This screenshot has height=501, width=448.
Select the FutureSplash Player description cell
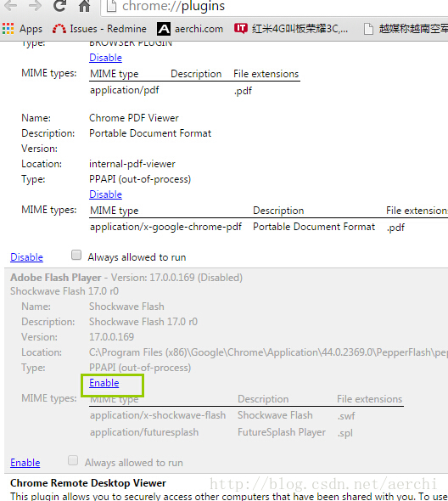(x=282, y=432)
